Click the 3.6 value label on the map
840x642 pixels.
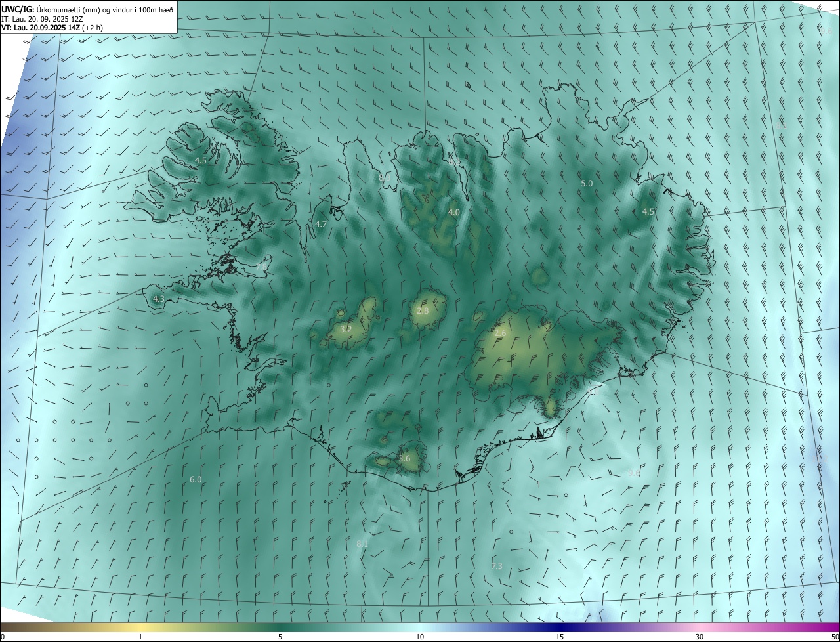(404, 458)
